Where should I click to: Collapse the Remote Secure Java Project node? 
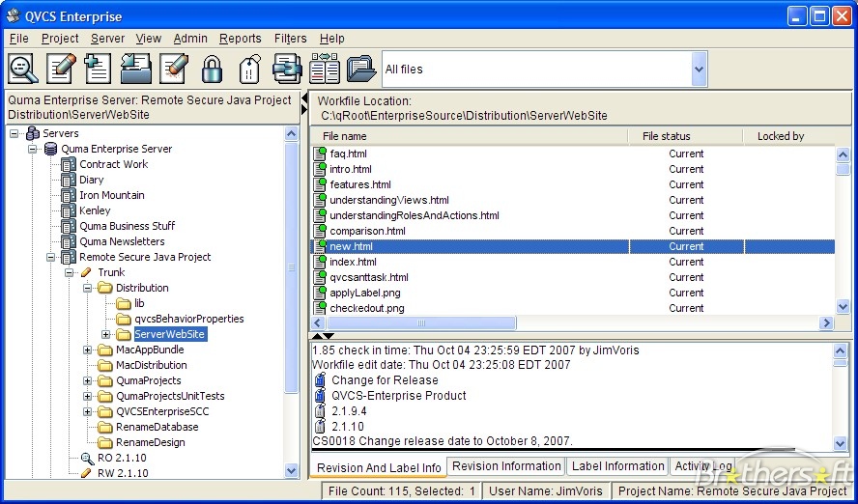click(x=51, y=257)
